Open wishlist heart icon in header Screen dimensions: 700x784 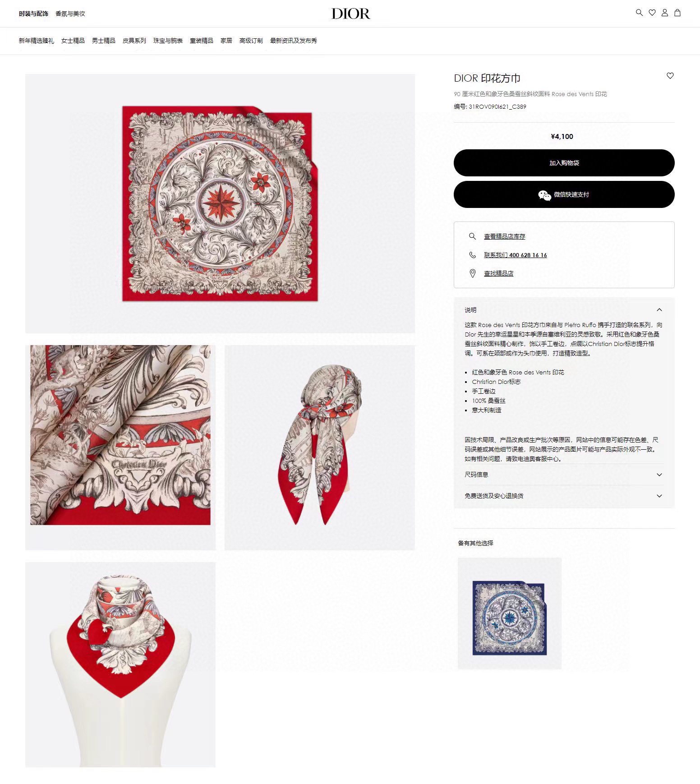652,13
